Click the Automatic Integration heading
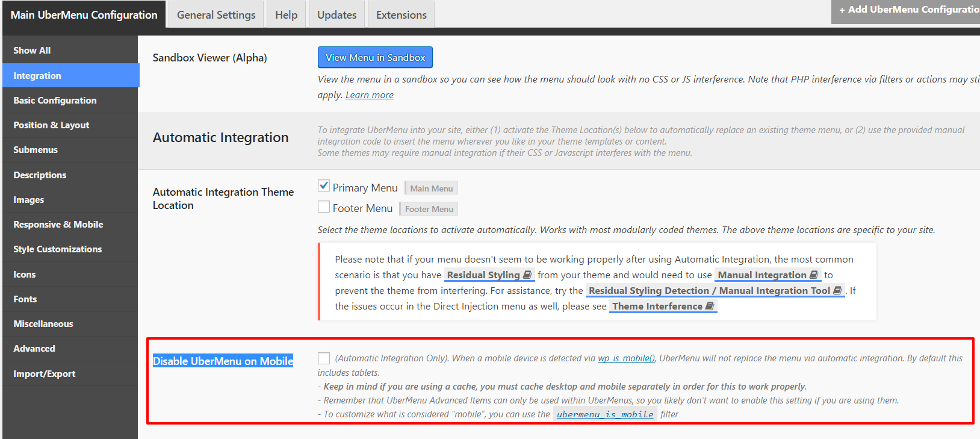The height and width of the screenshot is (439, 980). [x=221, y=137]
